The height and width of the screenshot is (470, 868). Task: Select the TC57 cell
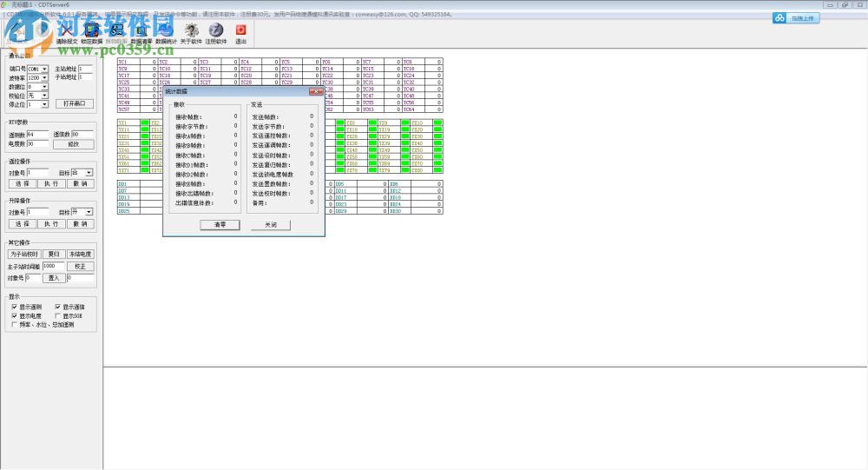coord(128,109)
